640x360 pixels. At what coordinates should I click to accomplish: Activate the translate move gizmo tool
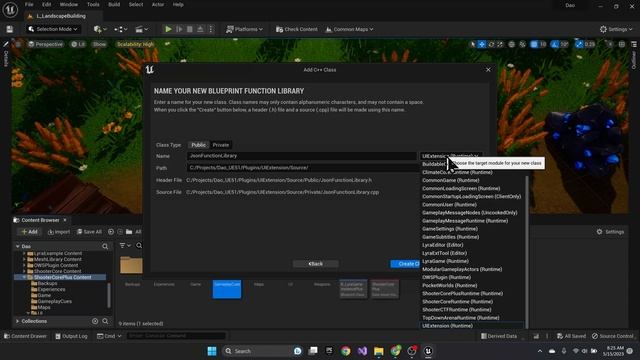coord(482,44)
